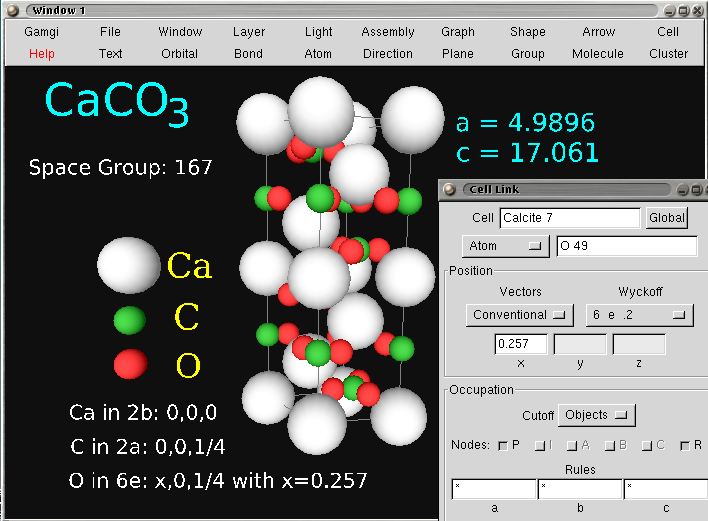Click the red O legend sphere

[x=130, y=364]
